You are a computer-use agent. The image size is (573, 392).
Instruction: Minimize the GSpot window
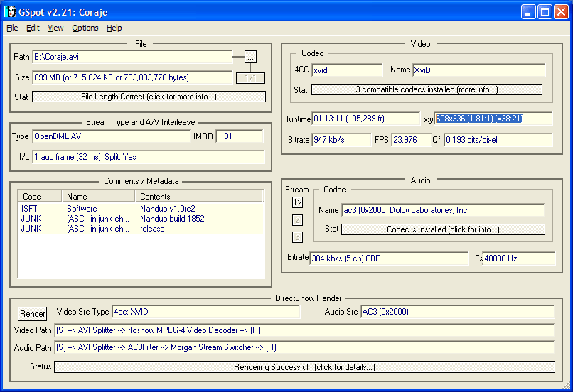(x=528, y=12)
